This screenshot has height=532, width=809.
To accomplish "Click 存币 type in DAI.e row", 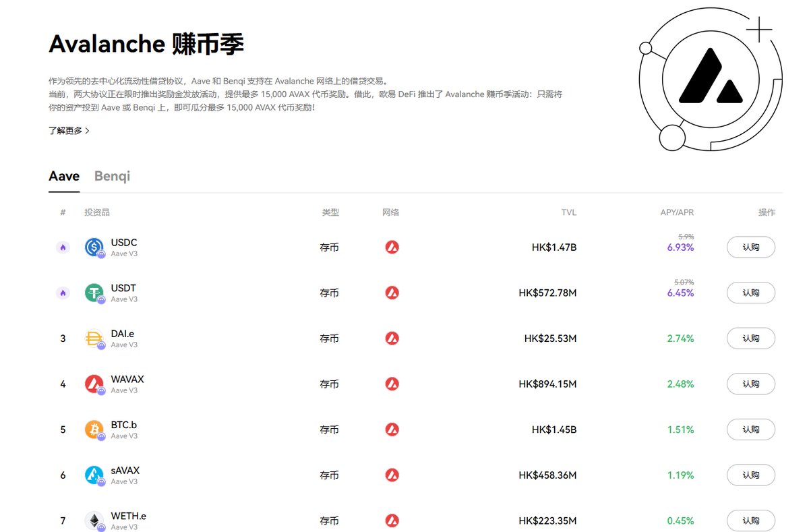I will pos(329,338).
